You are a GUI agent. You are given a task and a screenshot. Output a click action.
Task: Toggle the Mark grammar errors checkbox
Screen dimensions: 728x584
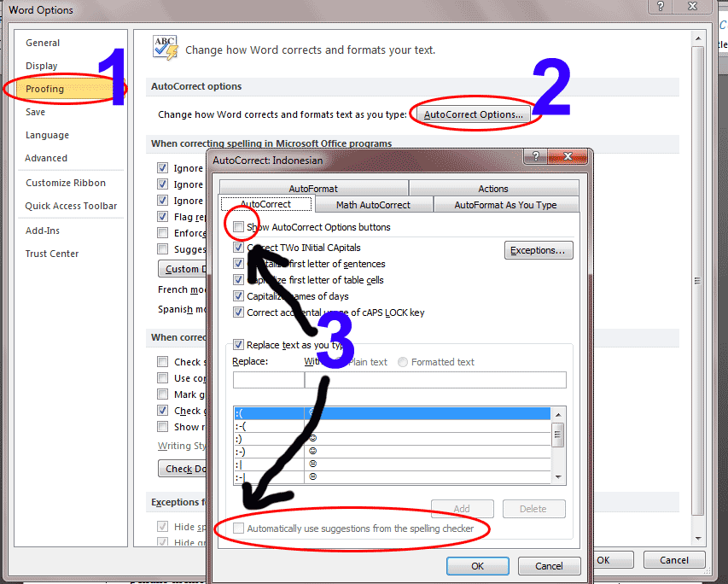[x=162, y=394]
